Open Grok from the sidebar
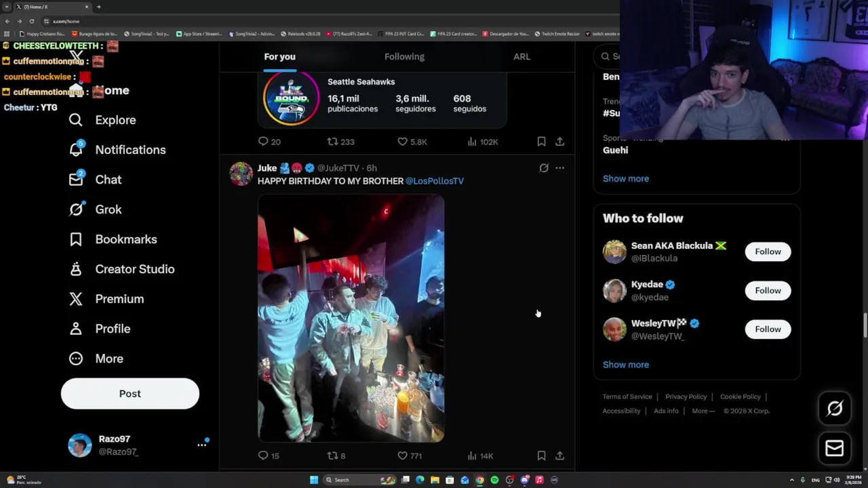868x488 pixels. pyautogui.click(x=95, y=209)
